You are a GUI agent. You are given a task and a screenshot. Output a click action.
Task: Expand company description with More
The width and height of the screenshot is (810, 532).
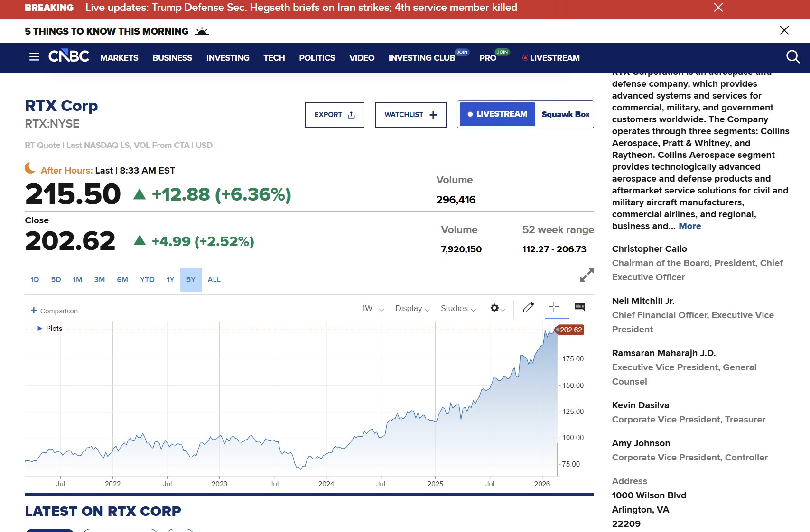[689, 226]
